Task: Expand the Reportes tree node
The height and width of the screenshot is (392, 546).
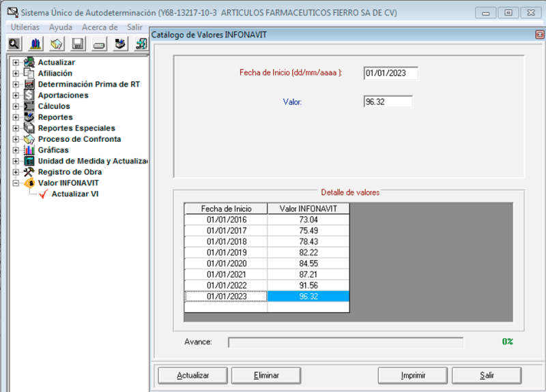Action: tap(16, 117)
